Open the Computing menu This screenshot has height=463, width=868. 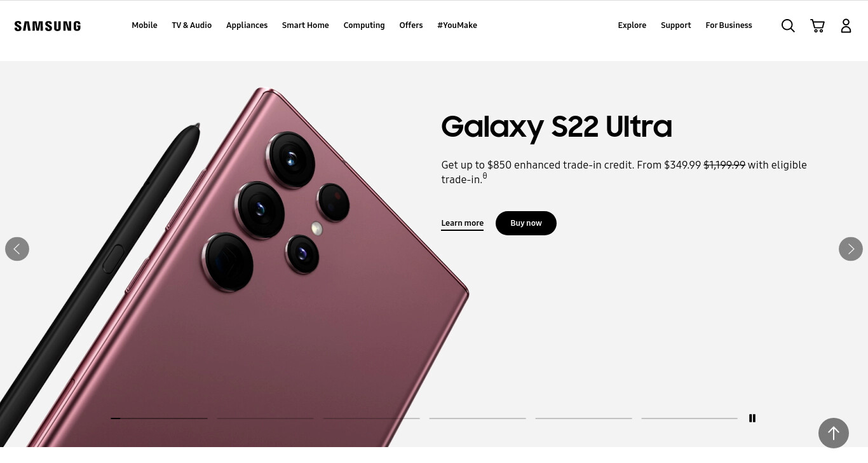(x=364, y=25)
